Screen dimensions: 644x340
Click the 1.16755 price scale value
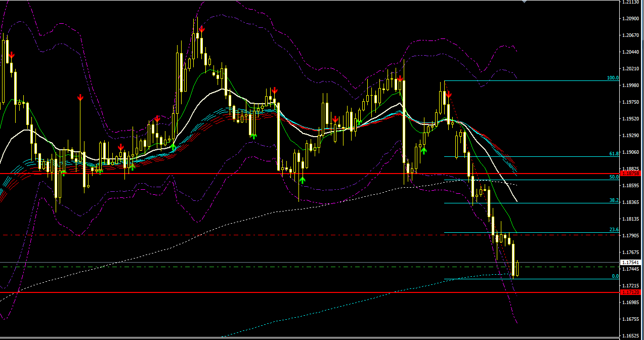(630, 319)
